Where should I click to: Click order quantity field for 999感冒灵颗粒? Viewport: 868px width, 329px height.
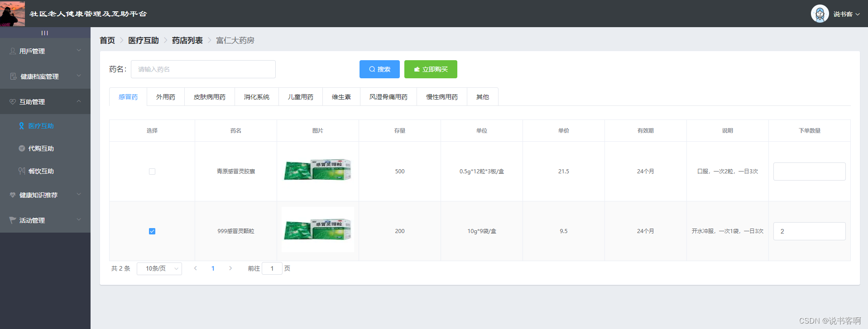(x=809, y=231)
